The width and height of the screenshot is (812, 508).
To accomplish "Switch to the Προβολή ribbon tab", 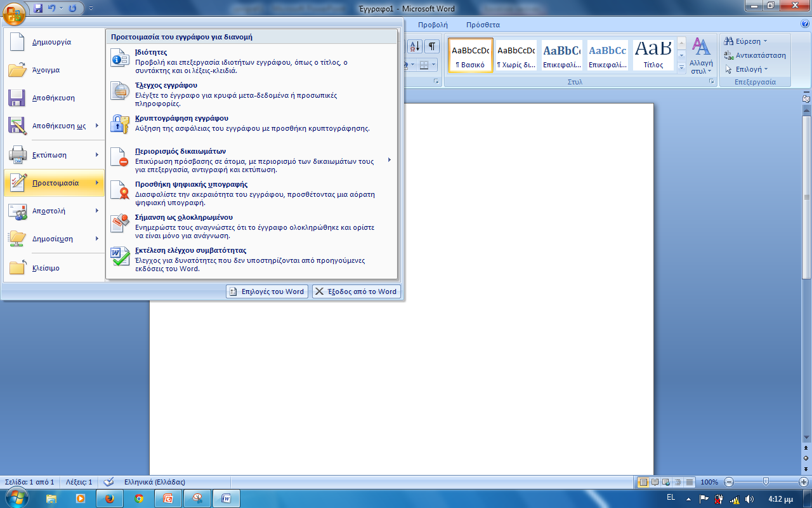I will [433, 25].
